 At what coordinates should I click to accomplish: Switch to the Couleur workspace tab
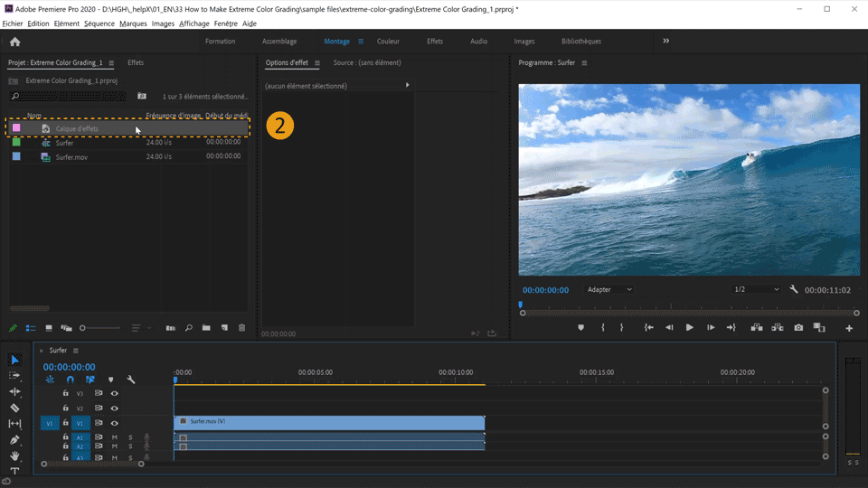[388, 42]
